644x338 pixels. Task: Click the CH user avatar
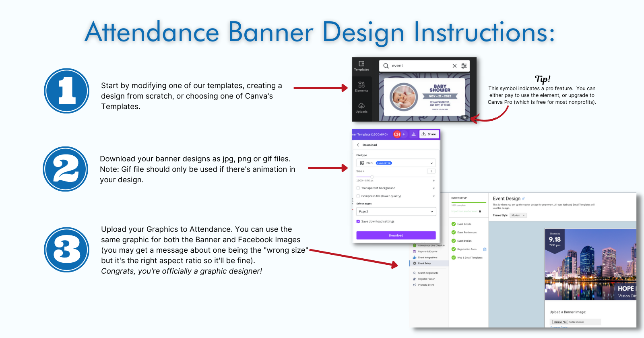click(x=397, y=134)
